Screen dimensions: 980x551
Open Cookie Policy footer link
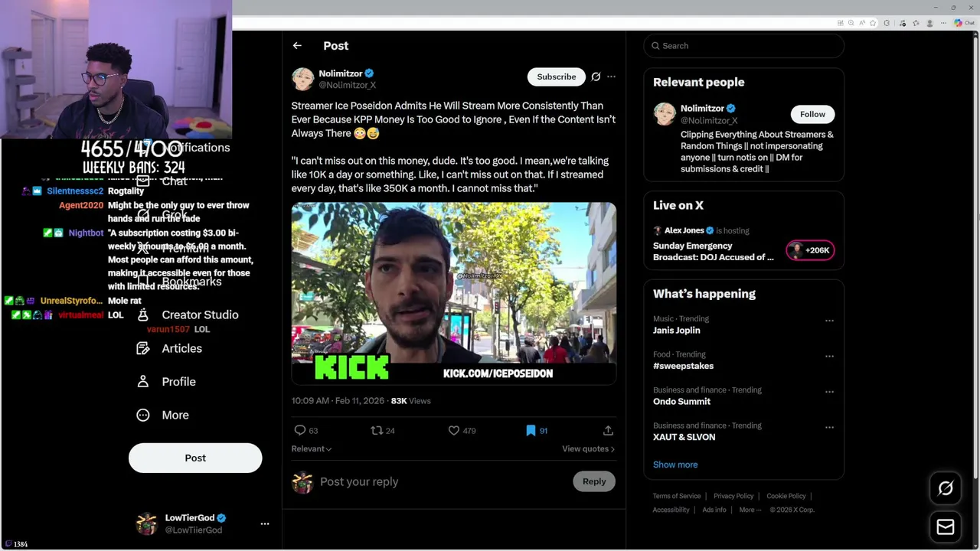click(x=786, y=496)
